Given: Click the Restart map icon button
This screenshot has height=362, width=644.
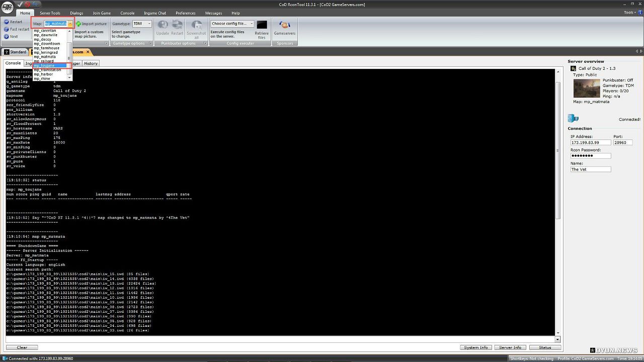Looking at the screenshot, I should (6, 22).
